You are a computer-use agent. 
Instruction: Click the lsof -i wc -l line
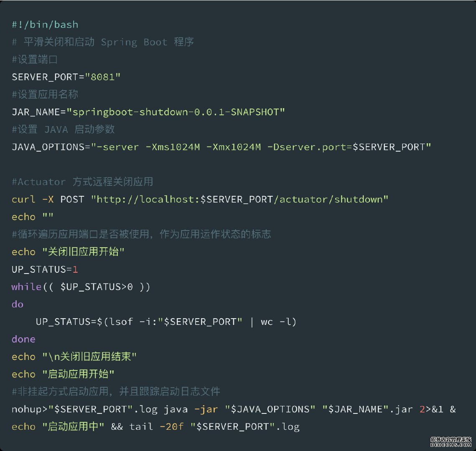pyautogui.click(x=166, y=322)
